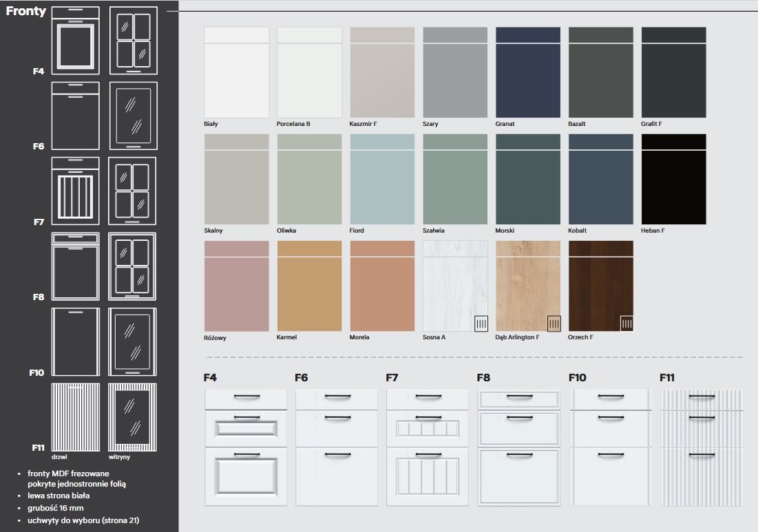Select the Karmel color swatch

click(x=309, y=286)
